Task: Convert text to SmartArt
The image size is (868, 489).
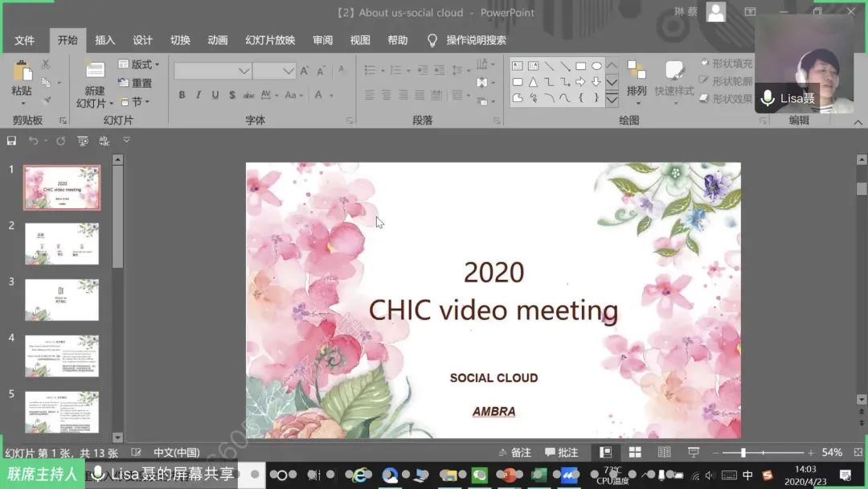Action: (482, 101)
